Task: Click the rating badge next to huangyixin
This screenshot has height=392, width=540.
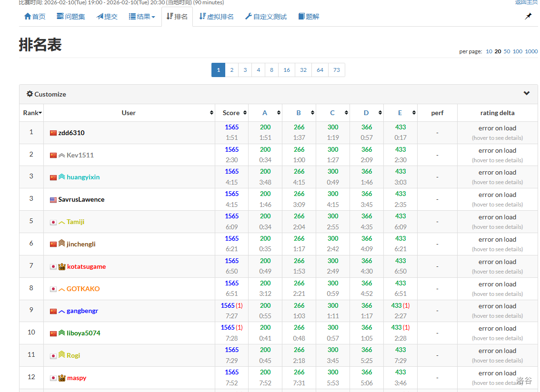Action: (62, 177)
